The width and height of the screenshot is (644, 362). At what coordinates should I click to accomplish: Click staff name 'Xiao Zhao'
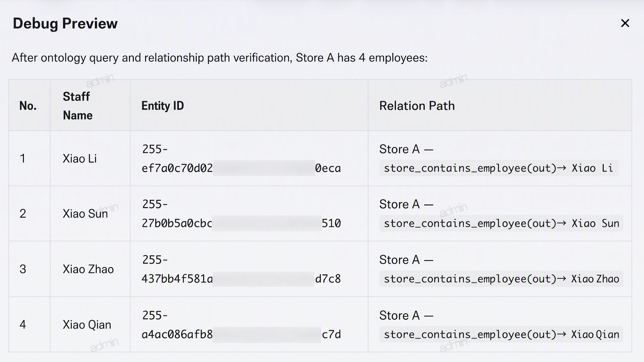click(x=88, y=269)
